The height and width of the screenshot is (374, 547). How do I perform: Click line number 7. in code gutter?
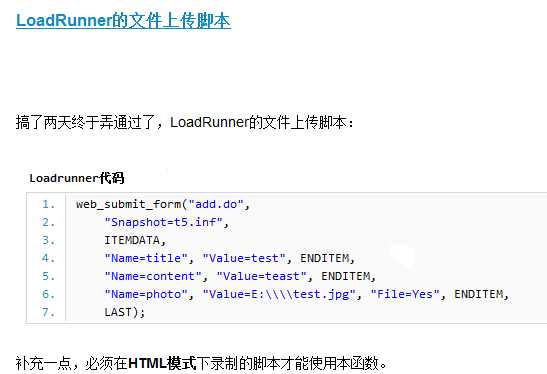[x=48, y=312]
